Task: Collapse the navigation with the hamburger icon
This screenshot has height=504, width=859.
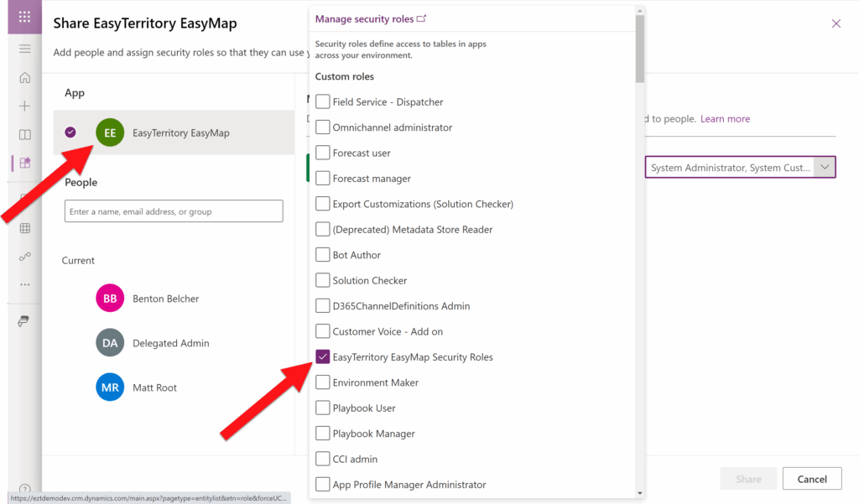Action: coord(24,49)
